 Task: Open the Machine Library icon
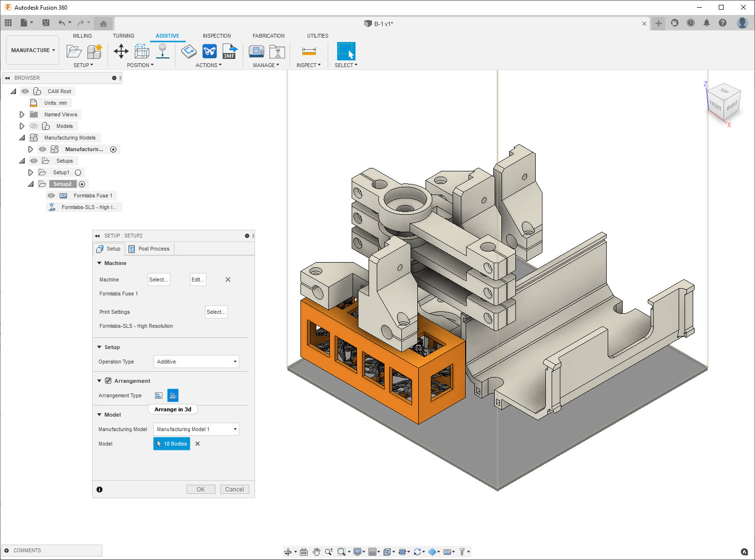256,51
